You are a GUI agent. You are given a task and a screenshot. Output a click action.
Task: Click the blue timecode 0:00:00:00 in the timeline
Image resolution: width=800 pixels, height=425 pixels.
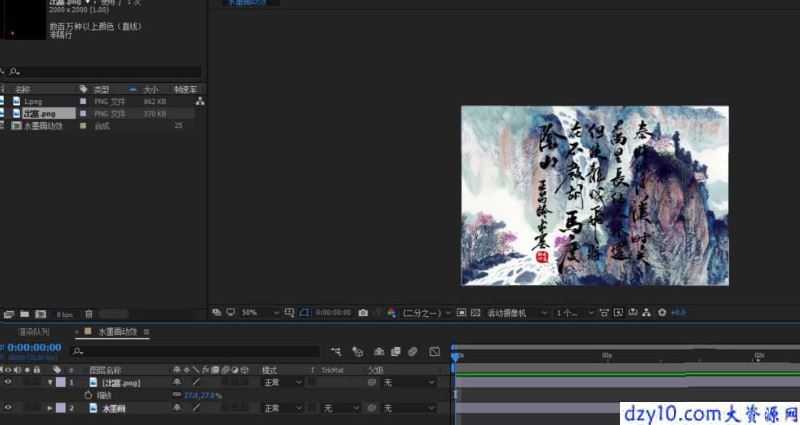pyautogui.click(x=34, y=347)
